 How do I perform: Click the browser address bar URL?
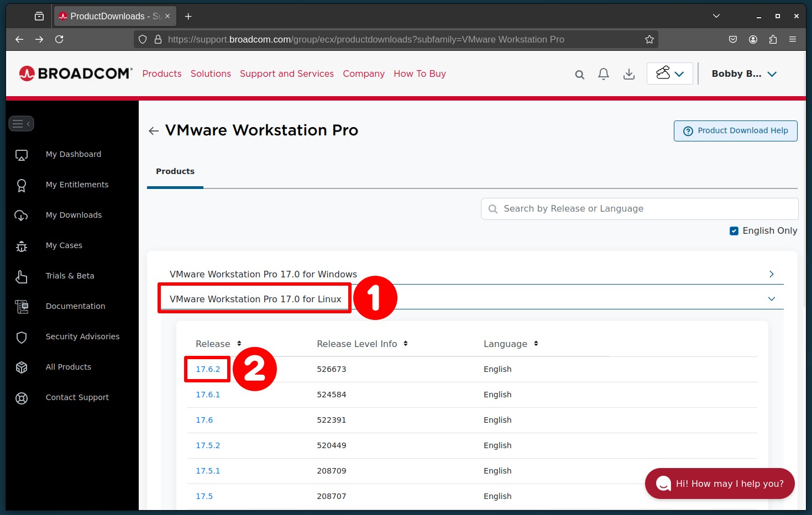(366, 39)
